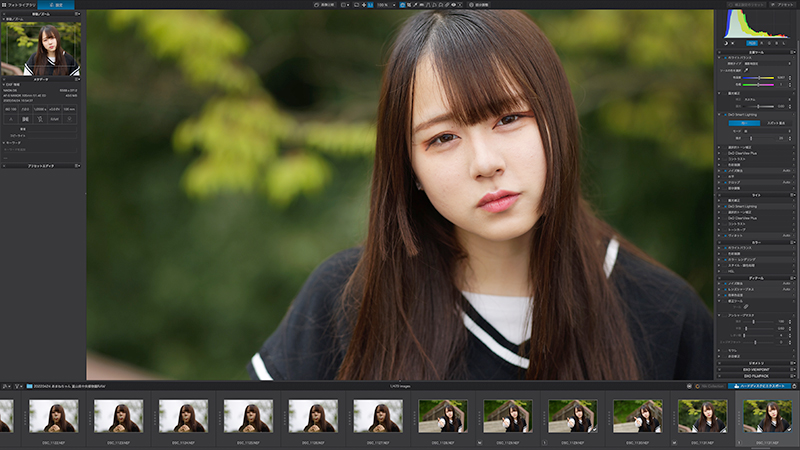
Task: Switch to the Customize tab
Action: (56, 5)
